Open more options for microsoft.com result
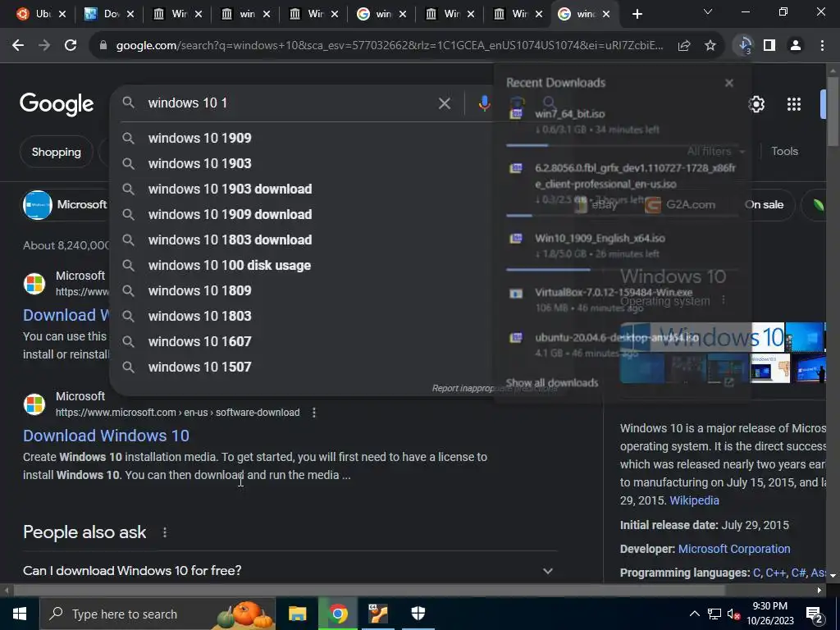 click(314, 413)
